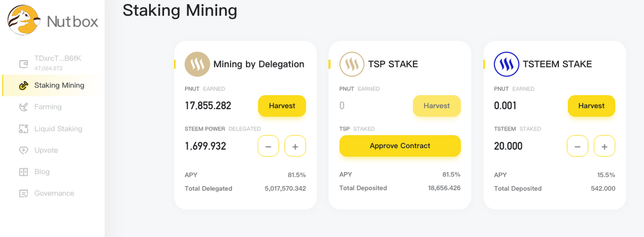The height and width of the screenshot is (237, 644).
Task: Click the TSTEEM STAKE blue logo
Action: coord(507,64)
